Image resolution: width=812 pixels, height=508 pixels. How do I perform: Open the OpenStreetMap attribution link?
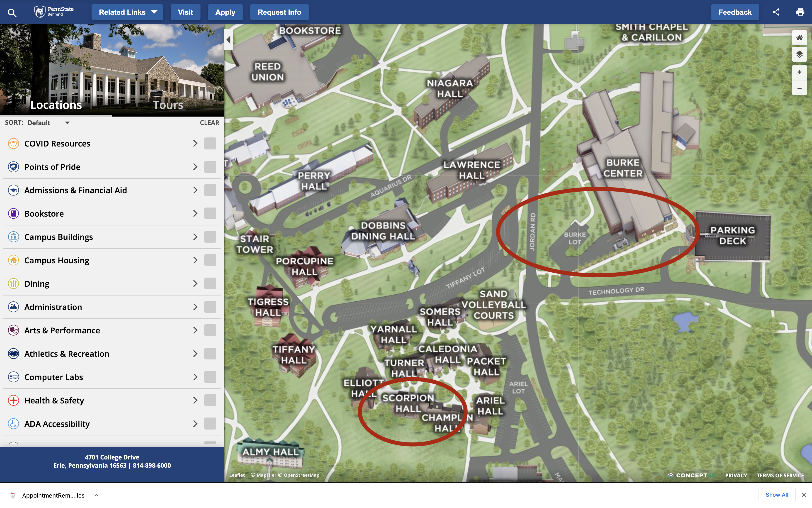tap(301, 475)
